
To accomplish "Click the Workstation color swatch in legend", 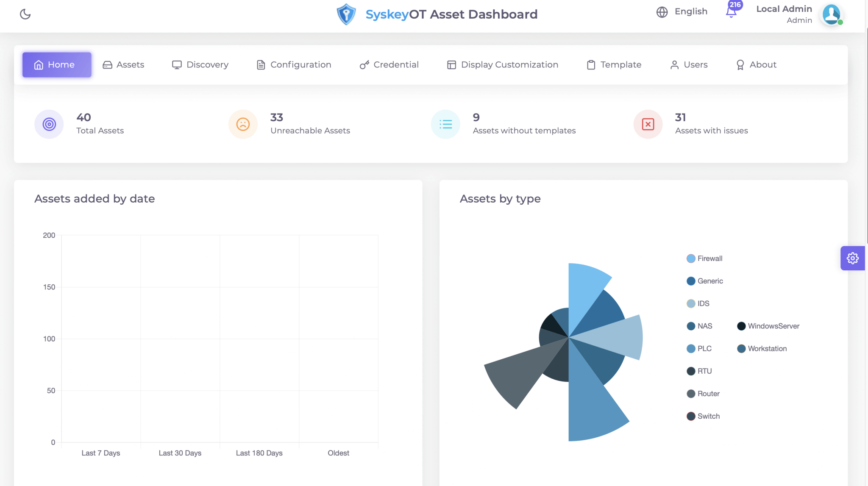I will pyautogui.click(x=741, y=348).
